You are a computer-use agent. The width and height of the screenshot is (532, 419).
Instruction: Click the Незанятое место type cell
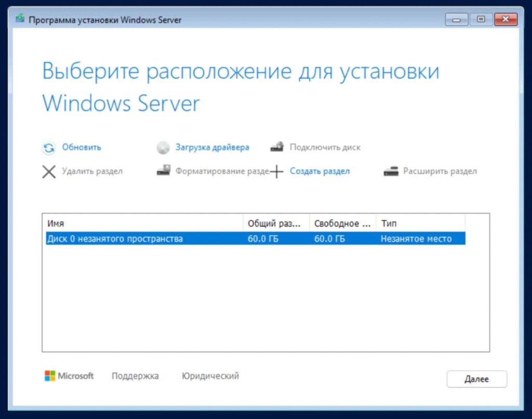[416, 239]
